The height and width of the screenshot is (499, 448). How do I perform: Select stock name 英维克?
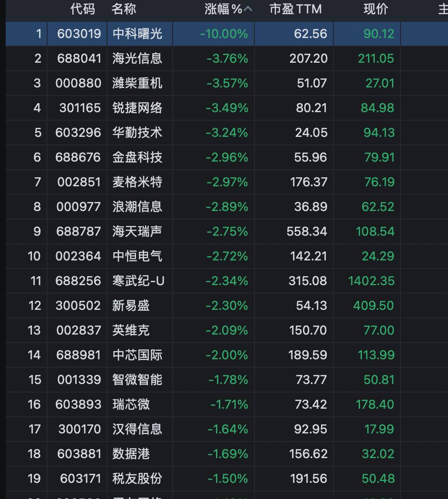coord(131,330)
